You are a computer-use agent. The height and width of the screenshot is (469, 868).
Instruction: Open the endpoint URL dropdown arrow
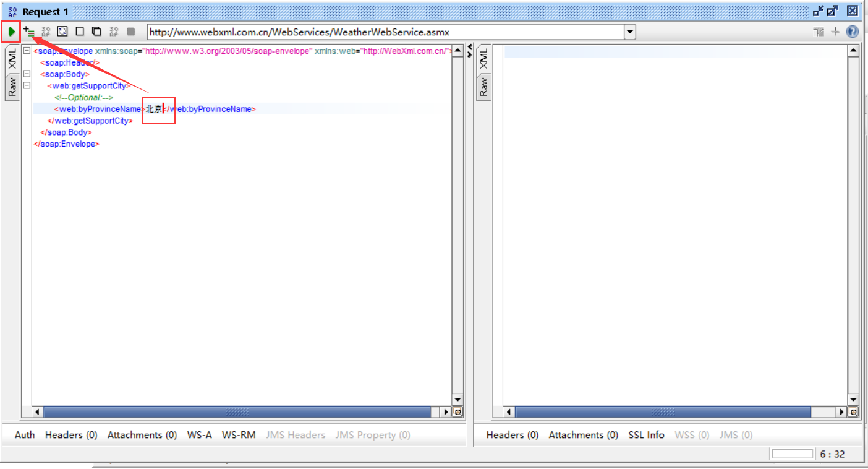(629, 32)
